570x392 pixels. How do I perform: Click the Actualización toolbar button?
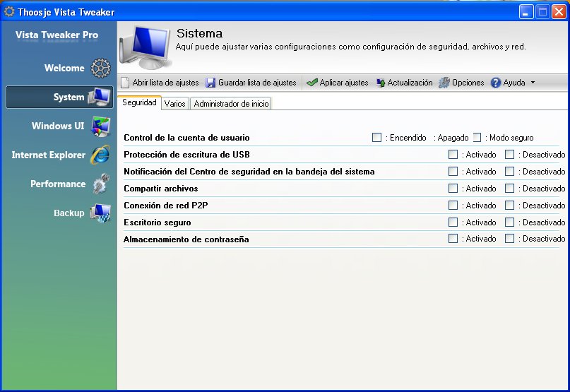tap(404, 83)
